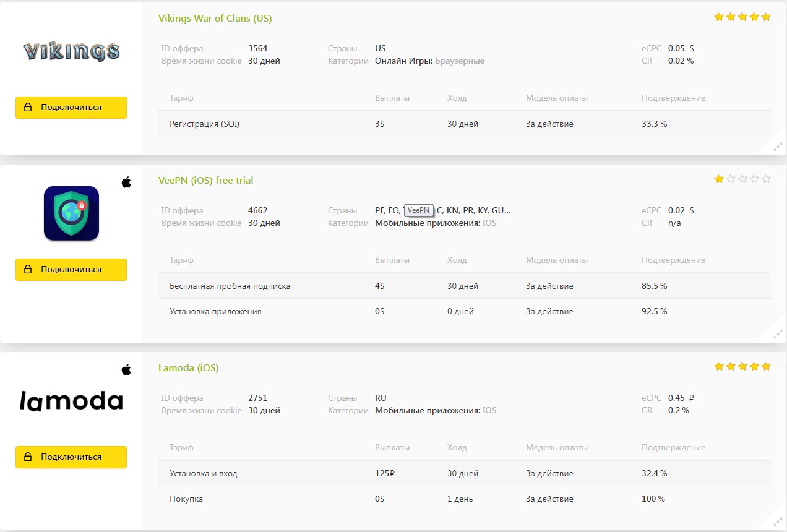Click the Apple icon on Lamoda card
787x532 pixels.
[x=126, y=369]
